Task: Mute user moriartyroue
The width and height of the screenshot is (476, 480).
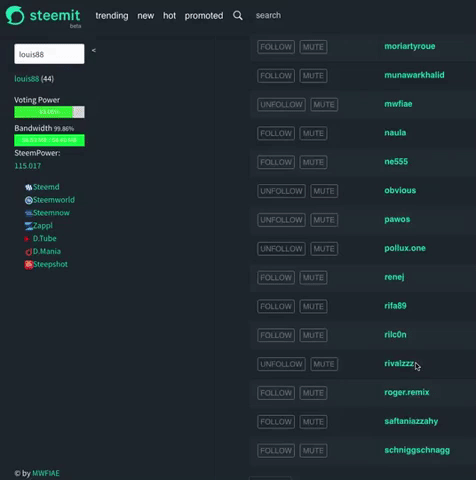Action: pyautogui.click(x=313, y=47)
